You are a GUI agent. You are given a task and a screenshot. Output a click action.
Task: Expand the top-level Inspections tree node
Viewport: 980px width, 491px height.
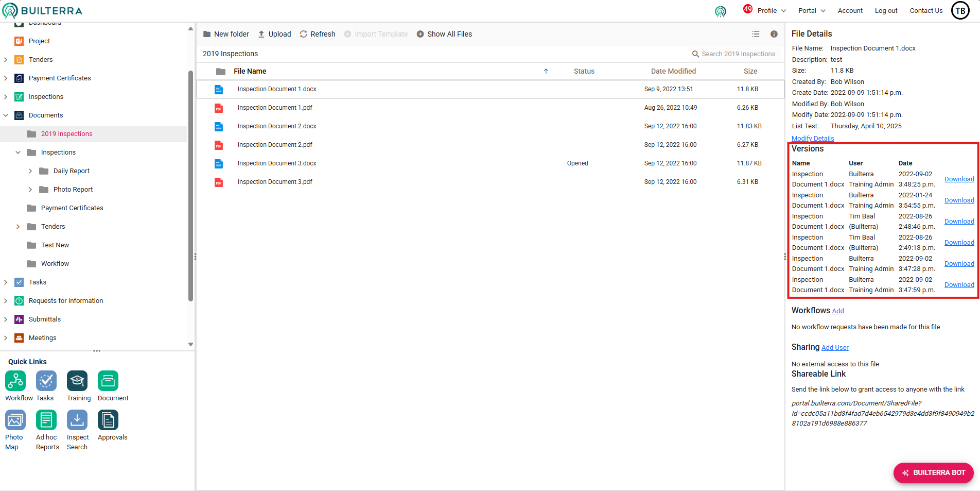click(x=6, y=97)
